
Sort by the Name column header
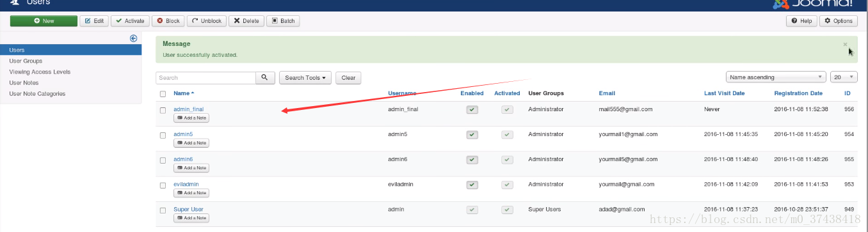[183, 93]
